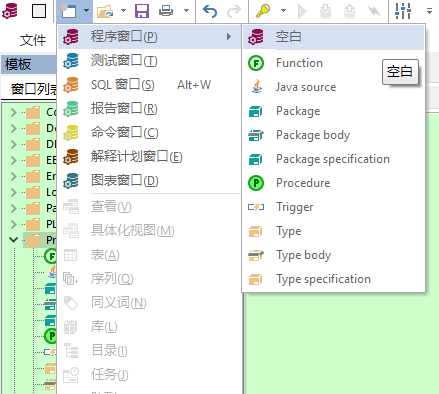Open the Preferences sliders icon
Viewport: 439px width, 394px height.
[403, 11]
